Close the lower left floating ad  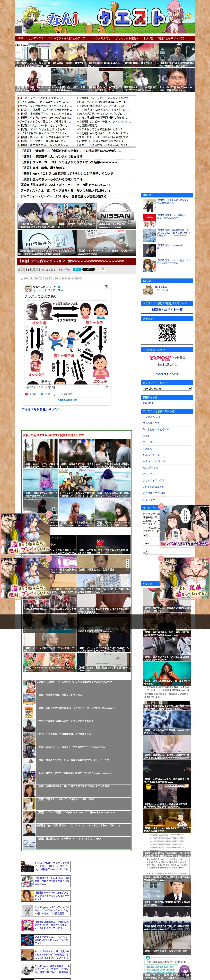(48, 558)
